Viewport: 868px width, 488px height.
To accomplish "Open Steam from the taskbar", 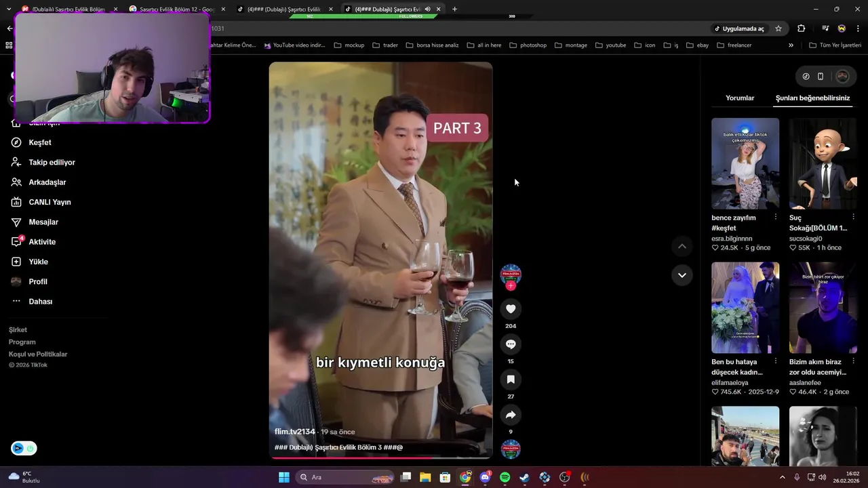I will (x=525, y=477).
